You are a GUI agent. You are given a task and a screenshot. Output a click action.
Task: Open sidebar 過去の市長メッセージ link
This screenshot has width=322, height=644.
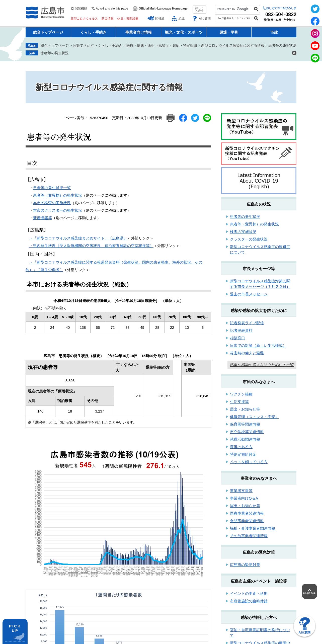[249, 294]
